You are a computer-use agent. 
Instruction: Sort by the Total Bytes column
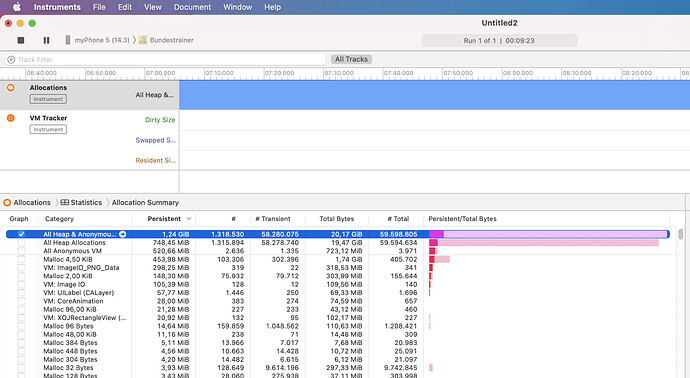[x=337, y=219]
